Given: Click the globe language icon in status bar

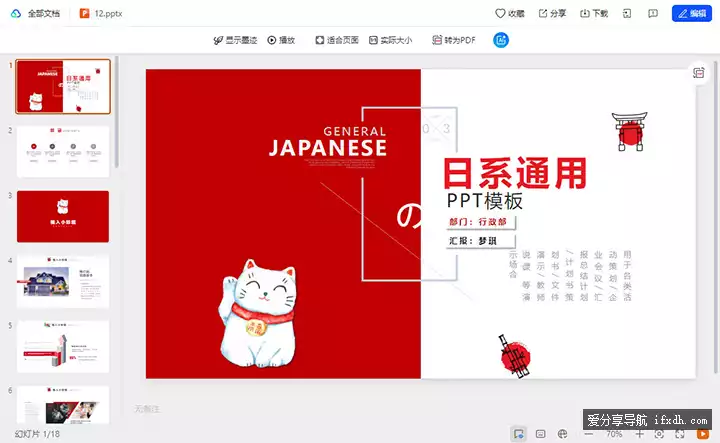Looking at the screenshot, I should coord(562,434).
